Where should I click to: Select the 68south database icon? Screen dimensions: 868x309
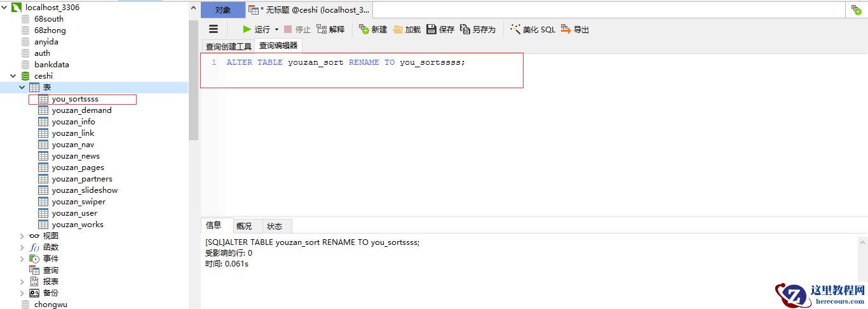pos(25,18)
